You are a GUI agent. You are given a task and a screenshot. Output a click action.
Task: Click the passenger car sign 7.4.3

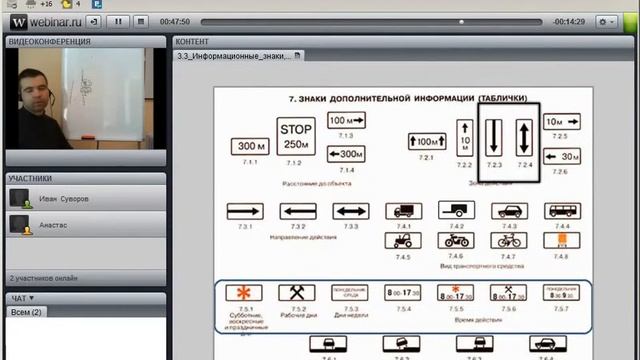(509, 211)
